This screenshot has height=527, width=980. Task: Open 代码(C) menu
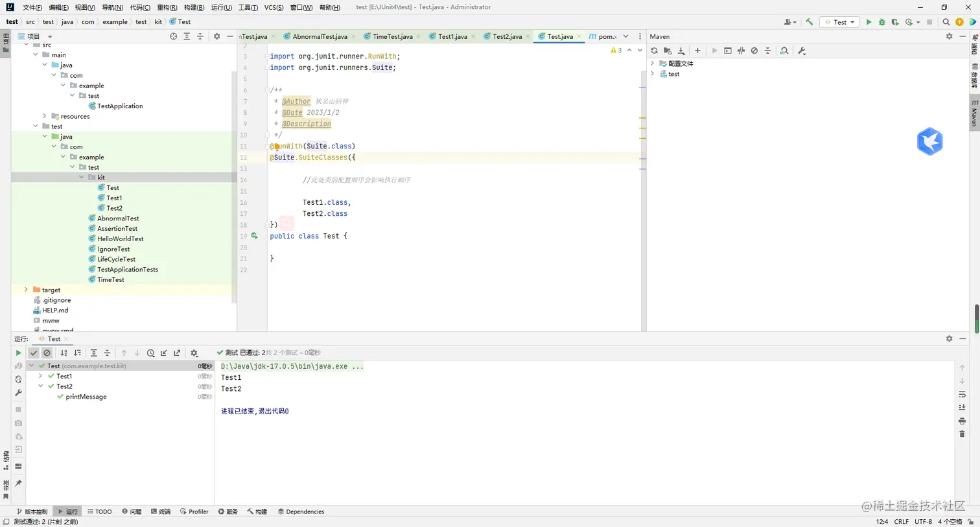coord(140,7)
